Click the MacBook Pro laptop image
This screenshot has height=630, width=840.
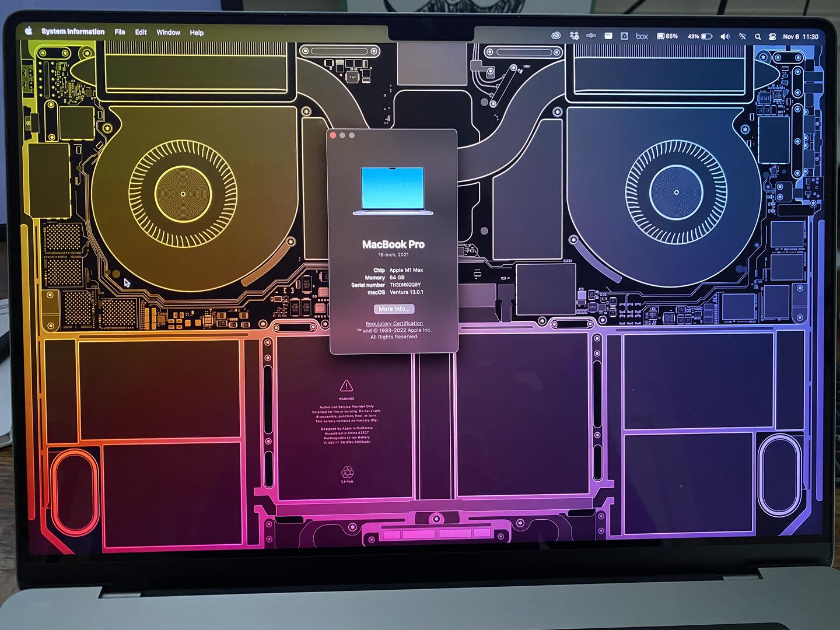tap(393, 191)
